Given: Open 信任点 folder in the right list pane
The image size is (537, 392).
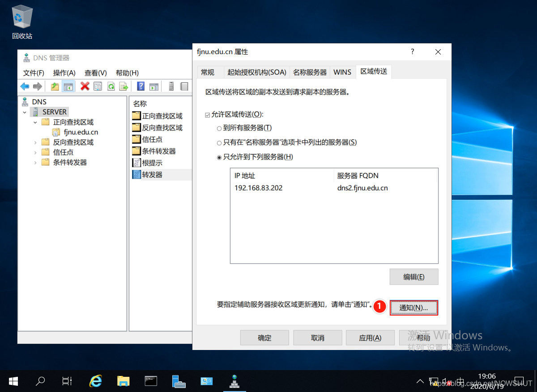Looking at the screenshot, I should click(x=148, y=139).
